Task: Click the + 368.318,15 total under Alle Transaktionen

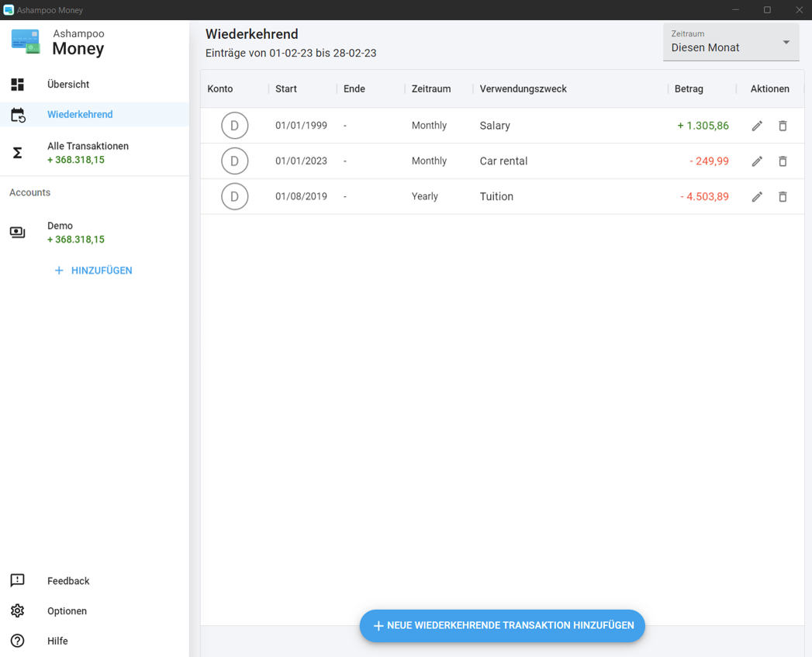Action: (x=75, y=160)
